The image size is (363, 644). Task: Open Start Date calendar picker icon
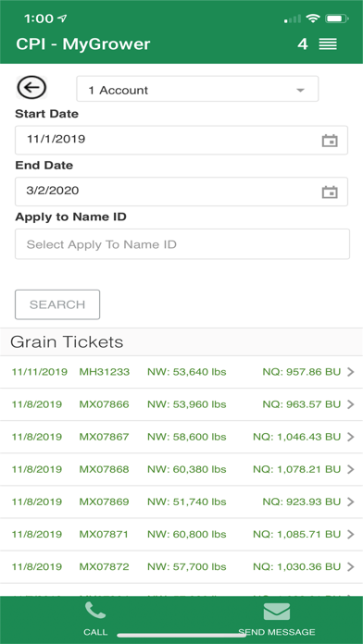(330, 141)
